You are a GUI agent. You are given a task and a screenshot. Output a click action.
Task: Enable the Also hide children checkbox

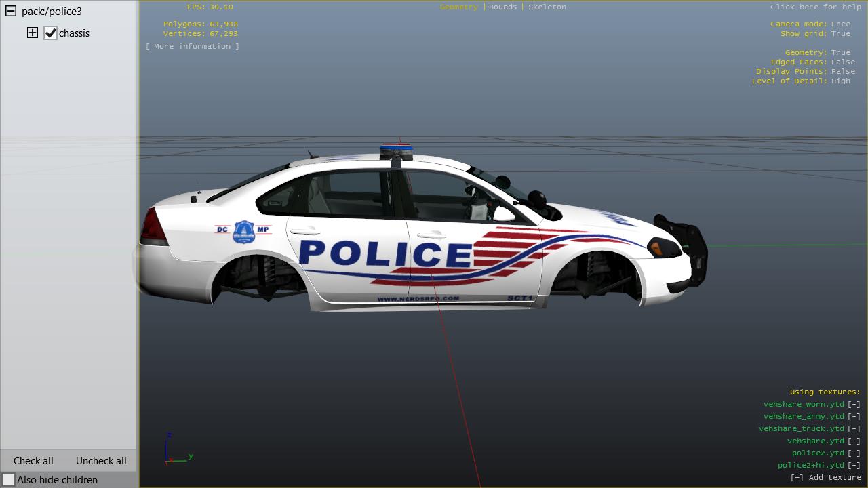point(9,480)
